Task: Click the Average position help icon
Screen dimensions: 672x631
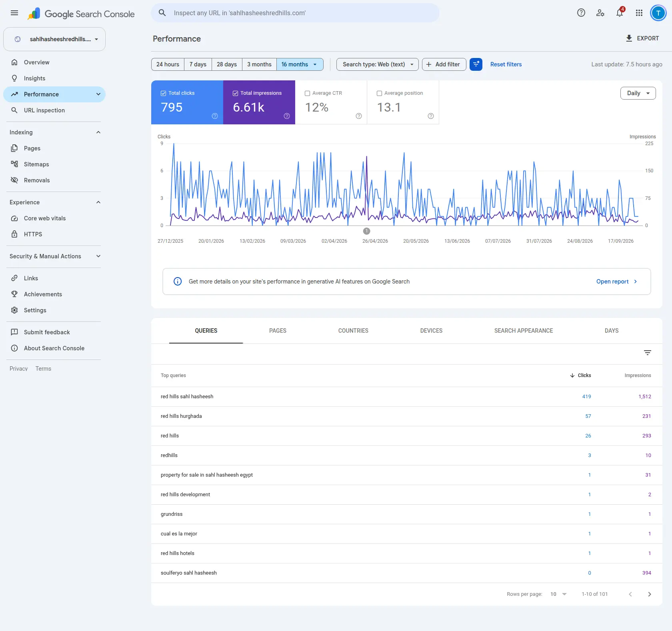Action: (431, 116)
